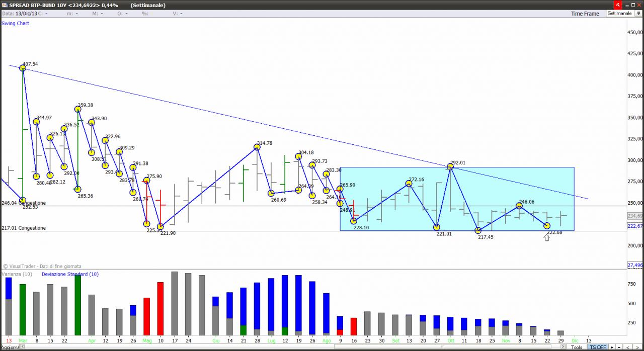This screenshot has width=644, height=351.
Task: Click the horizontal scrollbar's left arrow
Action: point(22,346)
